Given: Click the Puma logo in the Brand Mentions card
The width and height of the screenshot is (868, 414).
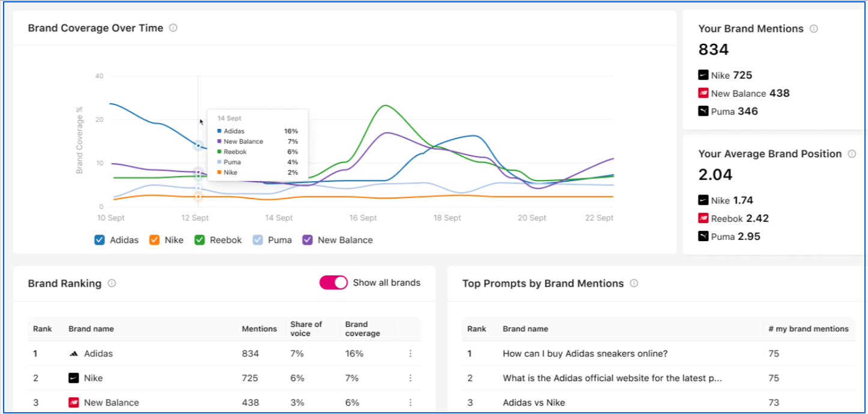Looking at the screenshot, I should pyautogui.click(x=703, y=111).
